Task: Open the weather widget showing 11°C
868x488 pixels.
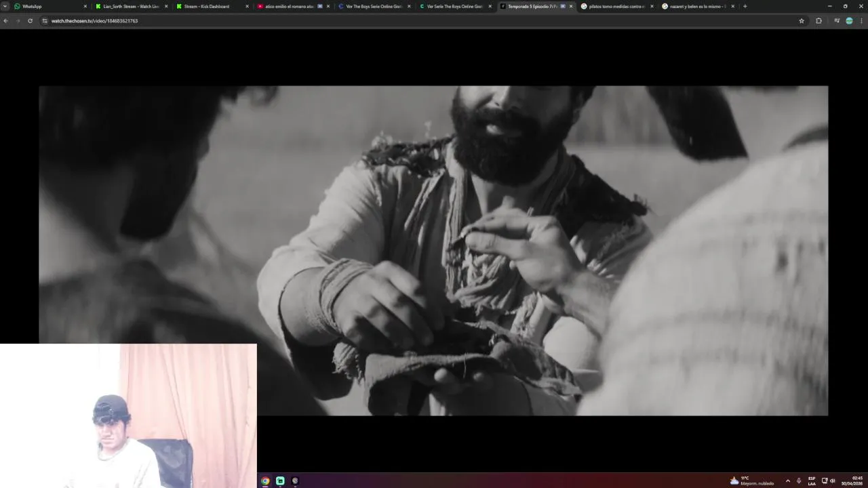Action: (x=751, y=481)
